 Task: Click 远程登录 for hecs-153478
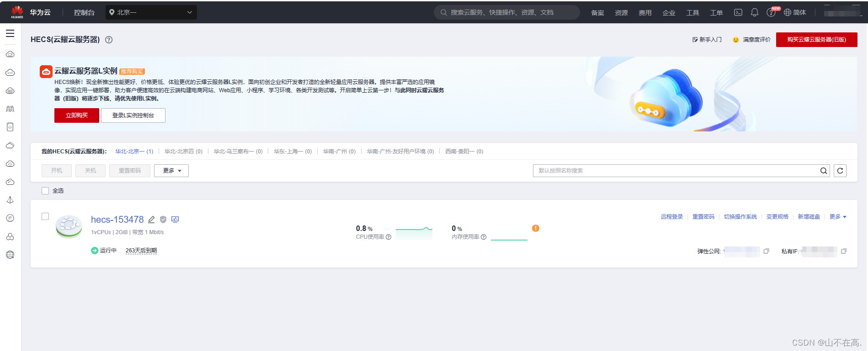(672, 217)
